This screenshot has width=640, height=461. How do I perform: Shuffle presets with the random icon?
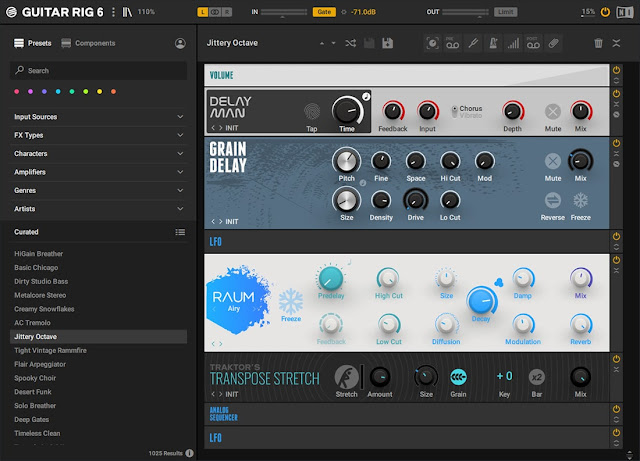350,43
